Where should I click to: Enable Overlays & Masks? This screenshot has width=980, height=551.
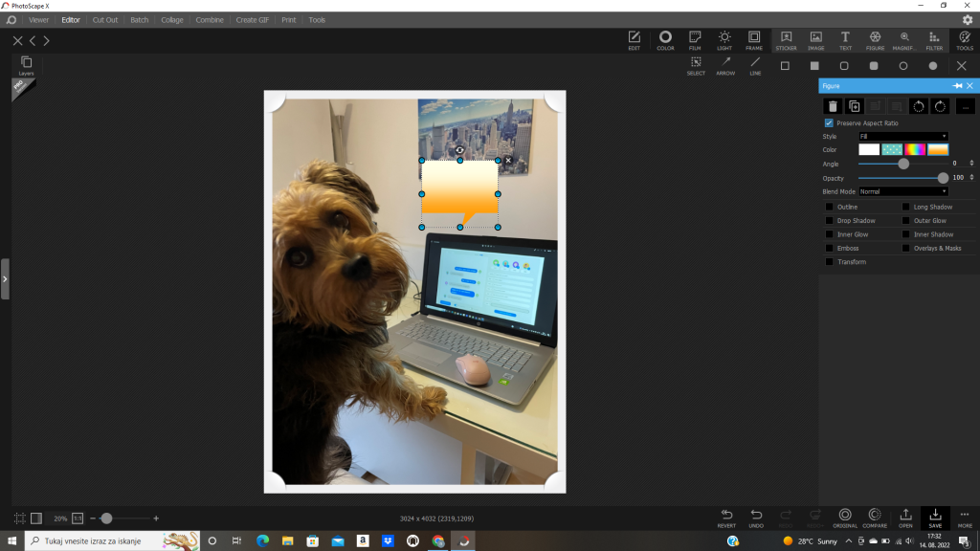point(905,248)
